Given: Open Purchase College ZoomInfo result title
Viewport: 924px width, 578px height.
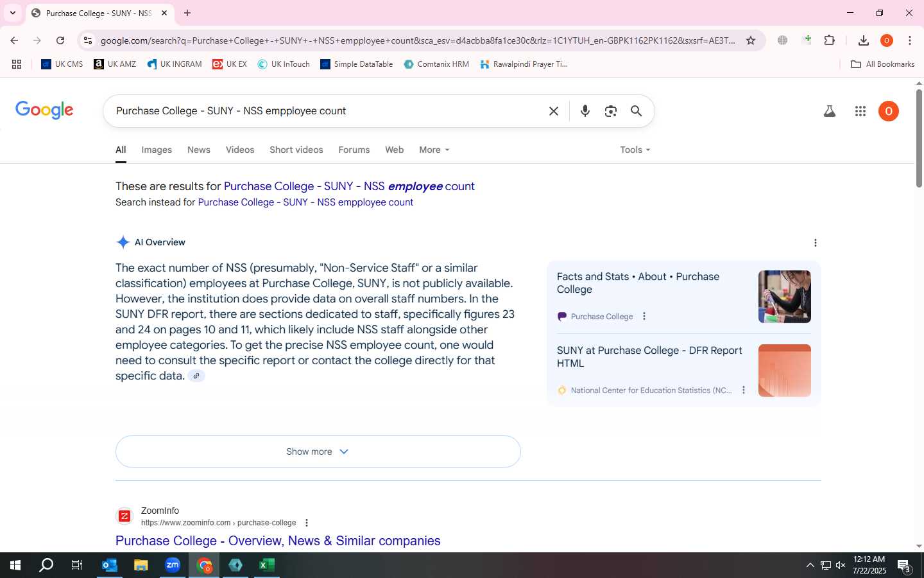Looking at the screenshot, I should [278, 541].
